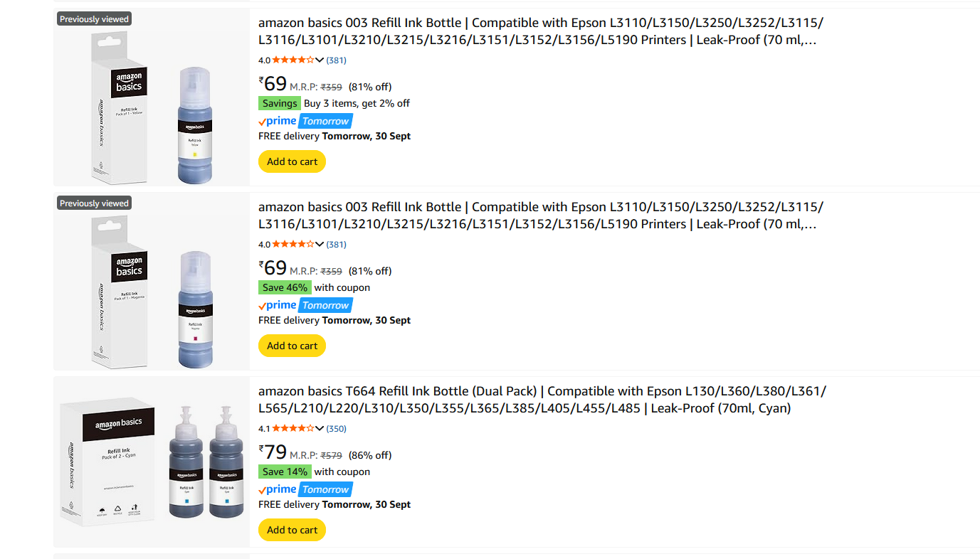Click the 4.1 star rating on T664 Cyan listing
980x559 pixels.
tap(293, 429)
